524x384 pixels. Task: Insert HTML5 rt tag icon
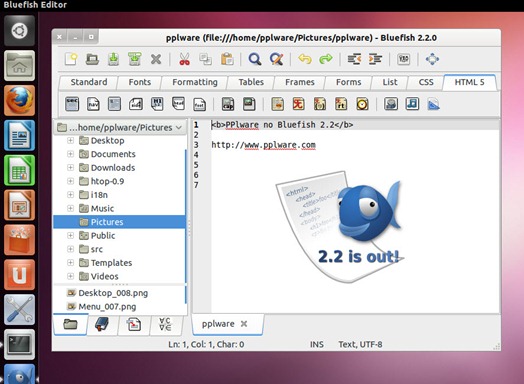[x=341, y=104]
